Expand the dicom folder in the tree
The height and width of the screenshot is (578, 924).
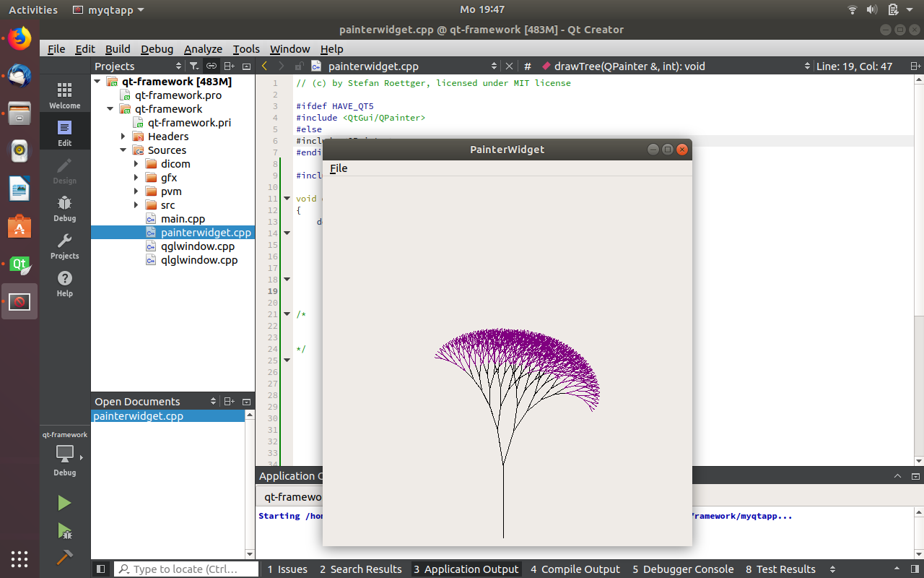[x=136, y=164]
